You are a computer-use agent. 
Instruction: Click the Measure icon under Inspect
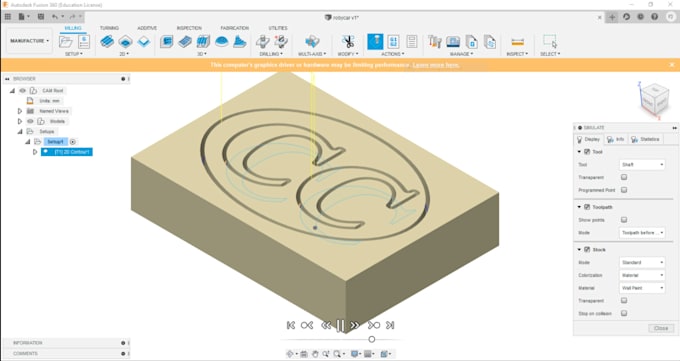coord(517,42)
